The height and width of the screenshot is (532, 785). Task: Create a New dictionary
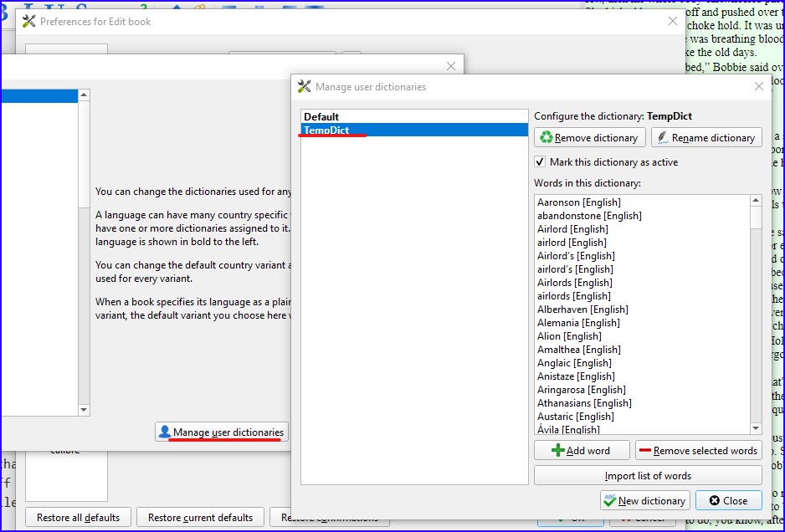(645, 500)
